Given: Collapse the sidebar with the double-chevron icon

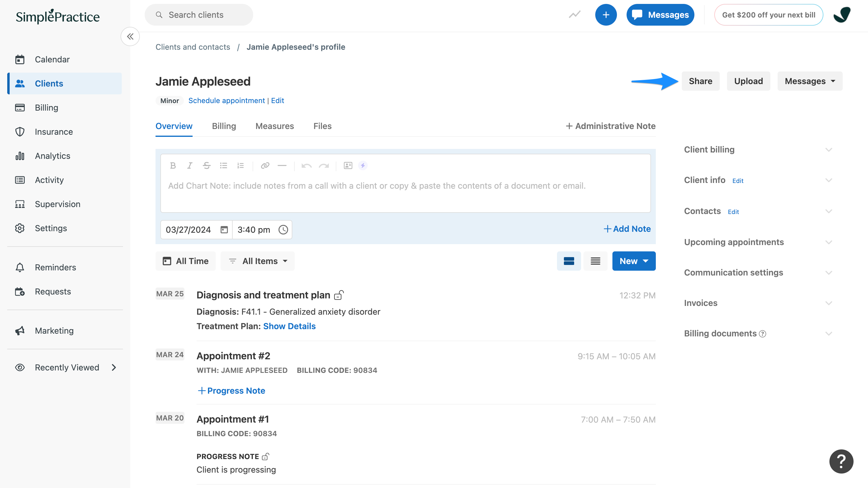Looking at the screenshot, I should (131, 36).
